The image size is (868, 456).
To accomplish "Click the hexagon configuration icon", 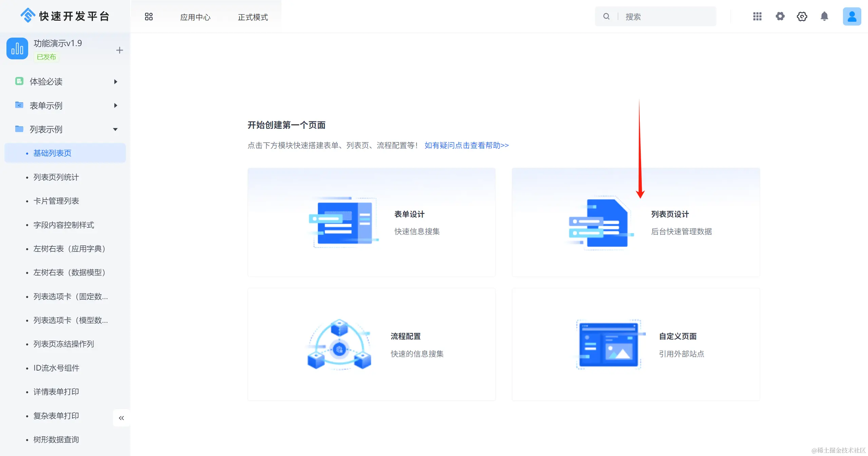I will point(802,16).
